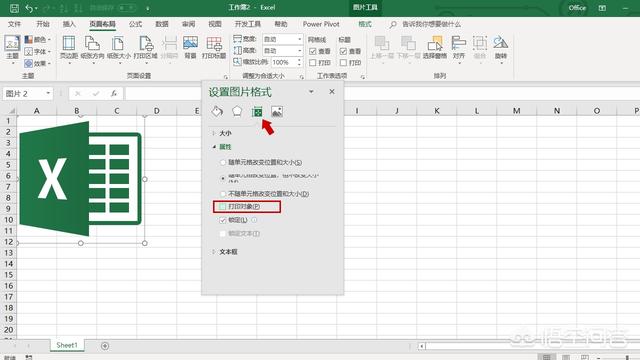Click the Sheet1 worksheet tab

[x=67, y=345]
